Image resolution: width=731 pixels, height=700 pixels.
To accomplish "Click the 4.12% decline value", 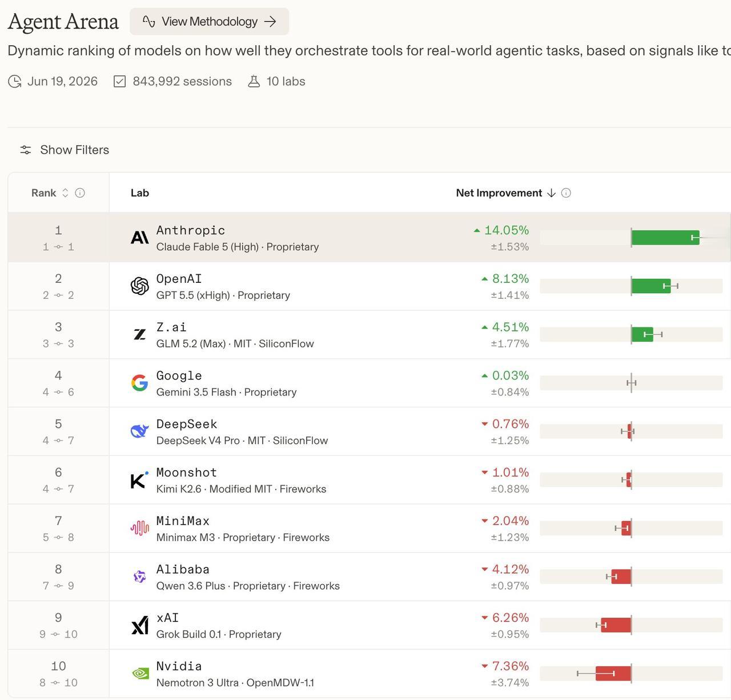I will tap(511, 570).
